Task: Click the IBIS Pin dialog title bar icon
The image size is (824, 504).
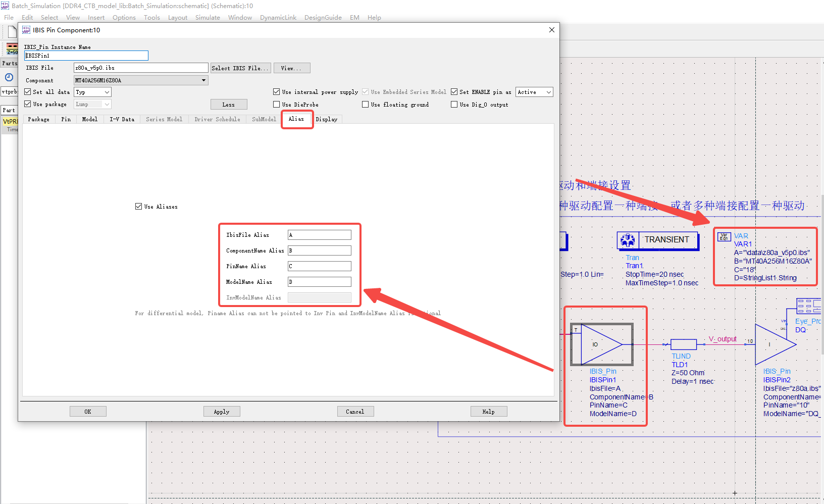Action: (26, 30)
